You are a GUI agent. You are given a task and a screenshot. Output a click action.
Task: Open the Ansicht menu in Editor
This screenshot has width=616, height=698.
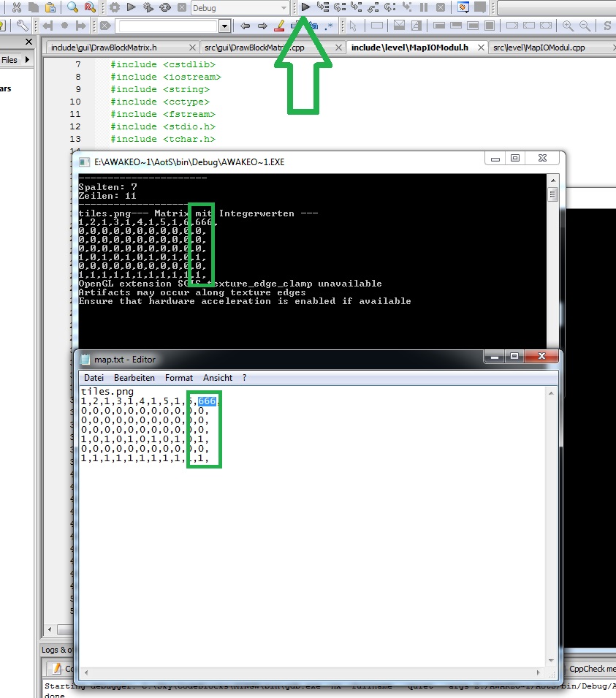(217, 378)
